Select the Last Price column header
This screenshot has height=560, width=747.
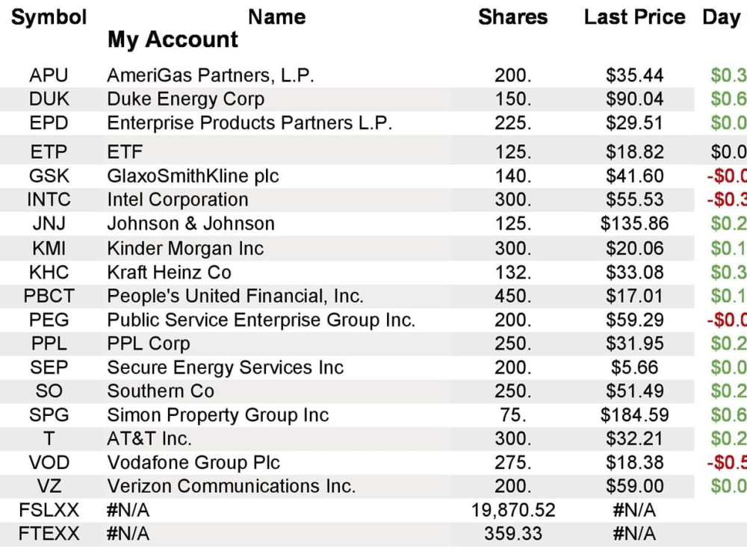[634, 17]
